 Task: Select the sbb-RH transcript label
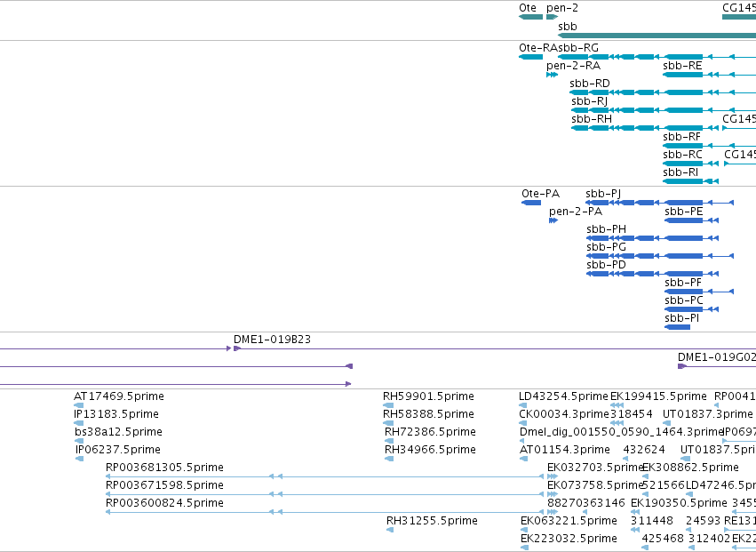pos(592,119)
